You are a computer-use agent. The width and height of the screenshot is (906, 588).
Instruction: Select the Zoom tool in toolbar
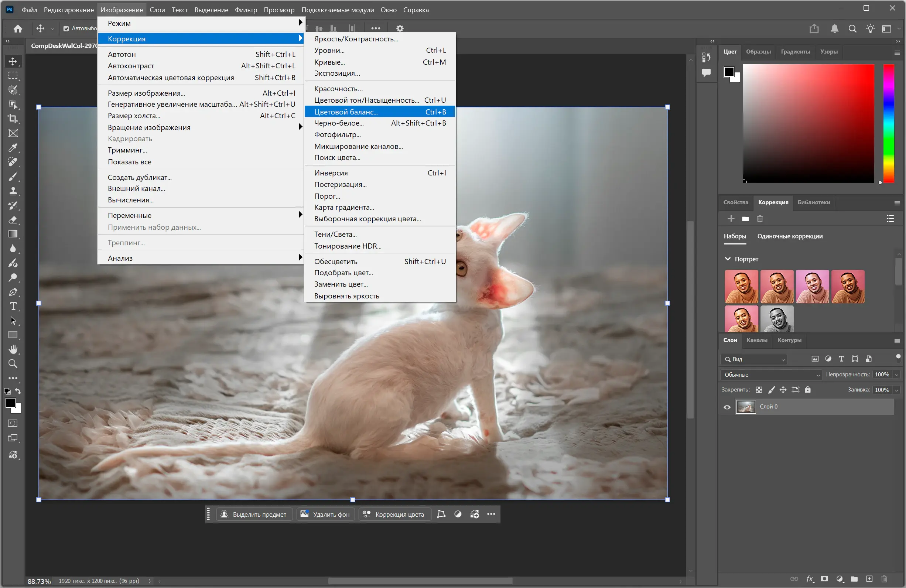tap(13, 364)
